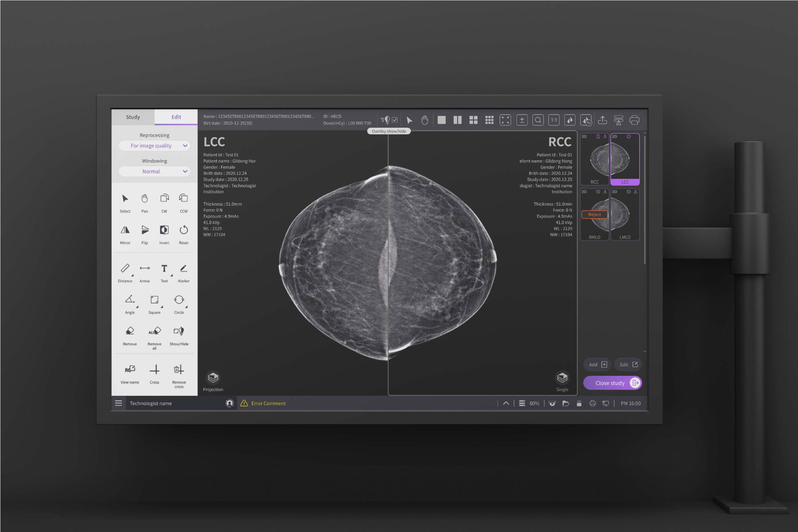798x532 pixels.
Task: Open the hamburger menu in status bar
Action: [x=118, y=403]
